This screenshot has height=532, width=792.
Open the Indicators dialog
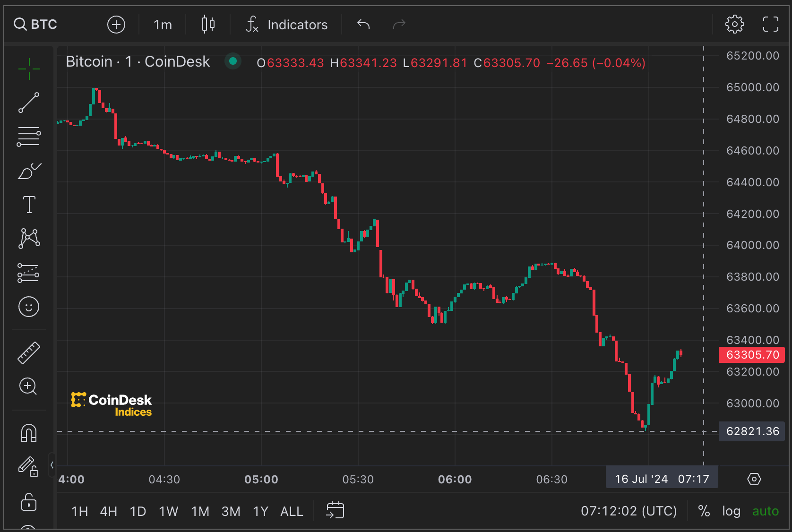(286, 25)
